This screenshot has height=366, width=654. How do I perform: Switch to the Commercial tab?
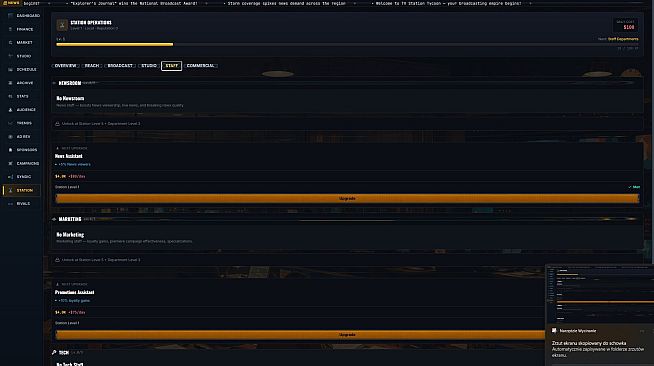click(200, 66)
